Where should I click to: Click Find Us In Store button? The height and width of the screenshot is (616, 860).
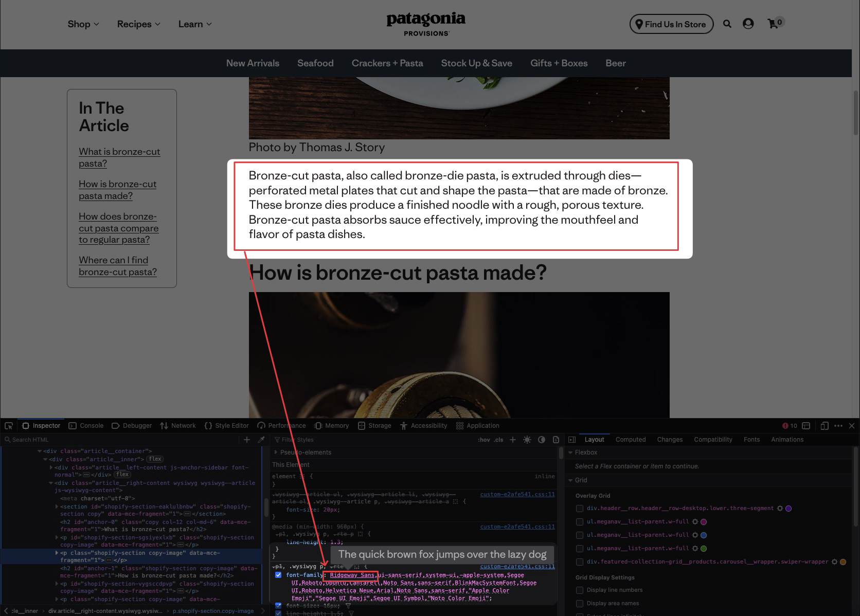click(x=671, y=24)
